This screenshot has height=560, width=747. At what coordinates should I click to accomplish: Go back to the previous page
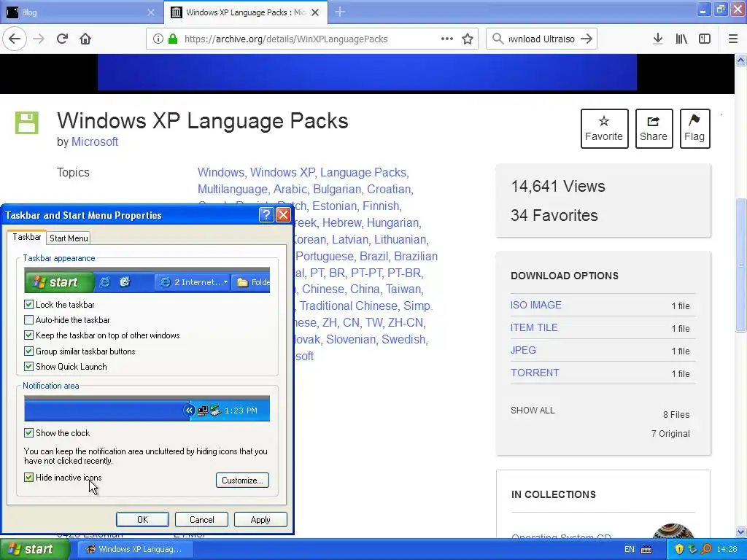pyautogui.click(x=15, y=39)
